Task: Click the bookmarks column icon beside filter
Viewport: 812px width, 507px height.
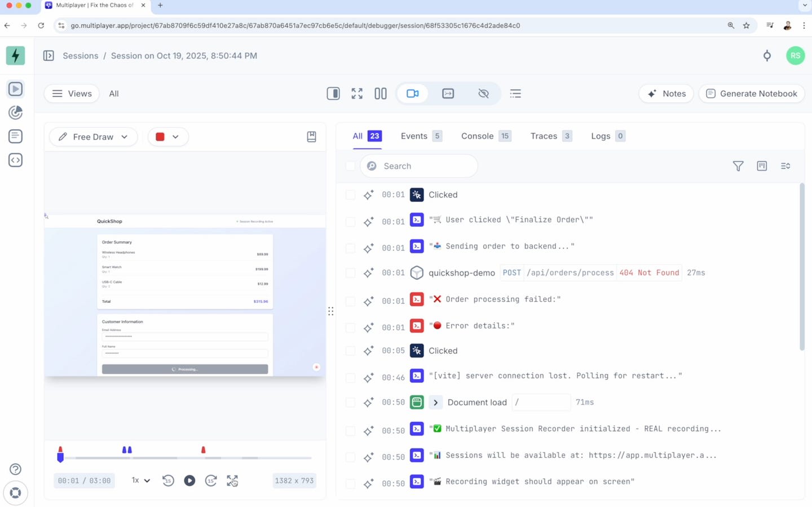Action: [x=762, y=166]
